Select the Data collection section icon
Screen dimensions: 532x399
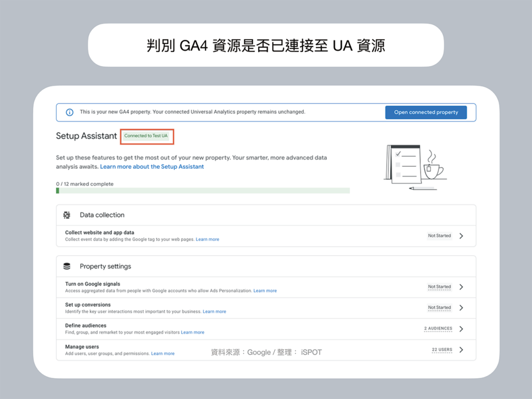67,215
